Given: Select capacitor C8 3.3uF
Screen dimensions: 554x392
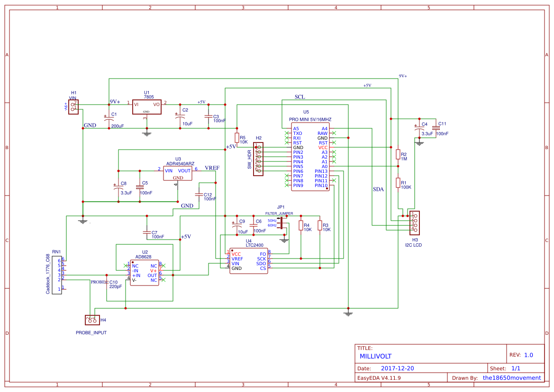Looking at the screenshot, I should point(118,187).
